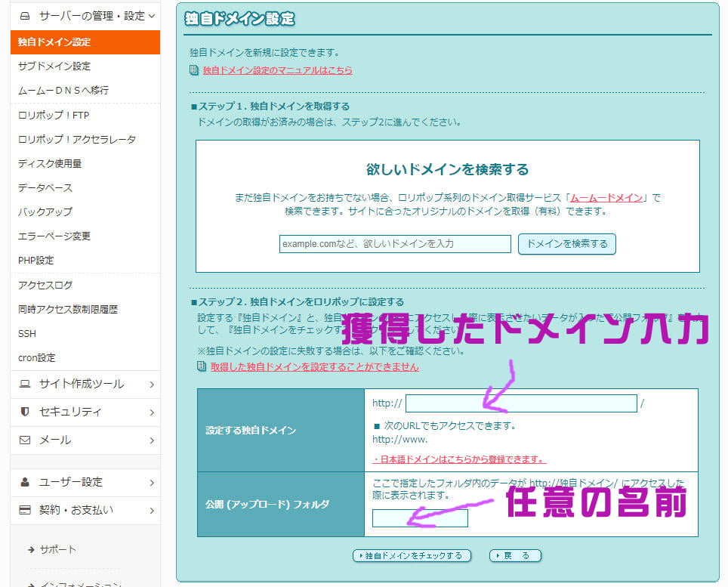Click the arrow icon beside サポート

pyautogui.click(x=31, y=549)
